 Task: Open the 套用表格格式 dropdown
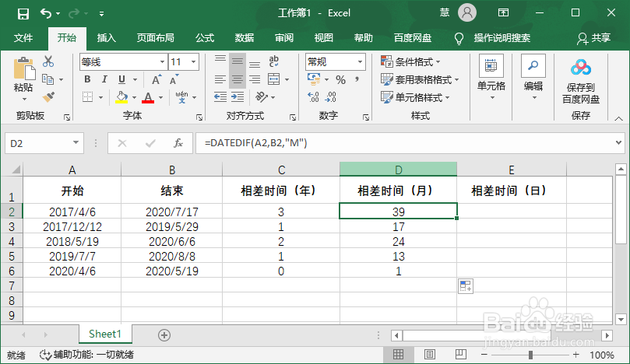point(420,79)
